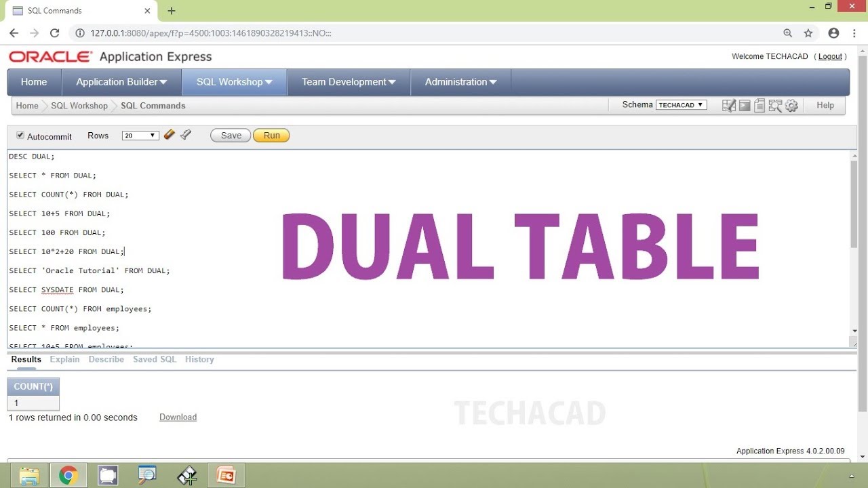Screen dimensions: 868x488
Task: Open the SQL Scripts icon
Action: click(759, 105)
